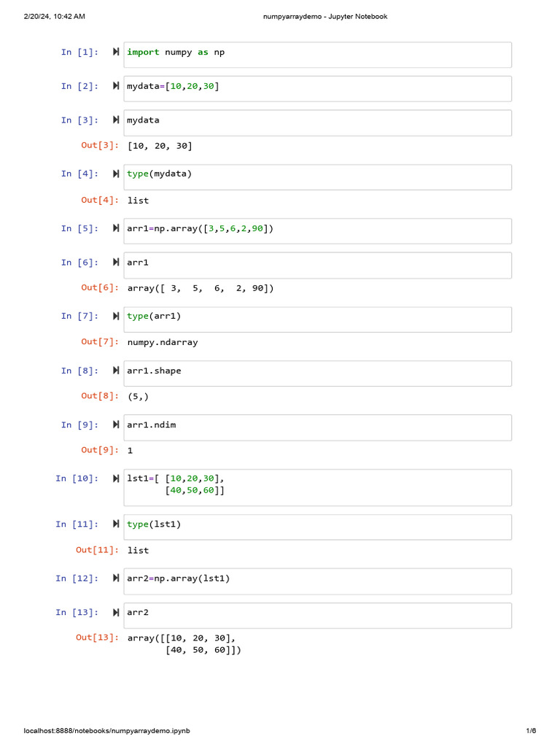Click the Out[13]: prompt label

pyautogui.click(x=97, y=638)
